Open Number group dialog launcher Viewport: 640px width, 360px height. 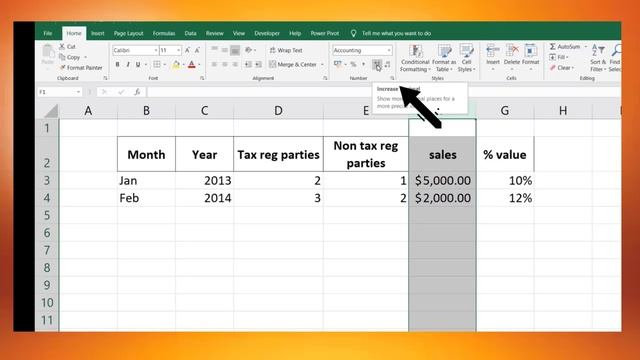[392, 78]
